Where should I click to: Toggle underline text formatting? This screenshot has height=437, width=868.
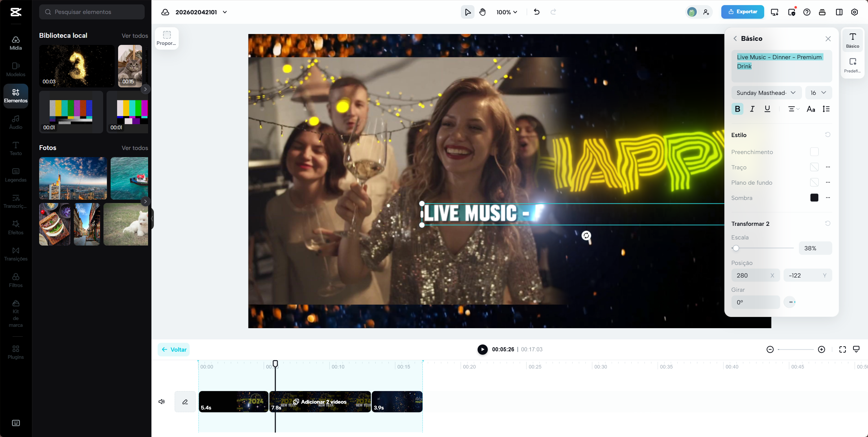tap(767, 109)
